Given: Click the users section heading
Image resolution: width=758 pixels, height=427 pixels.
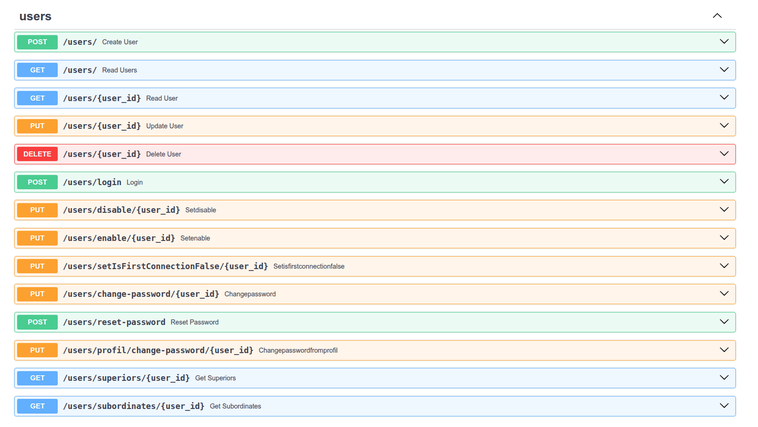Looking at the screenshot, I should (x=35, y=16).
